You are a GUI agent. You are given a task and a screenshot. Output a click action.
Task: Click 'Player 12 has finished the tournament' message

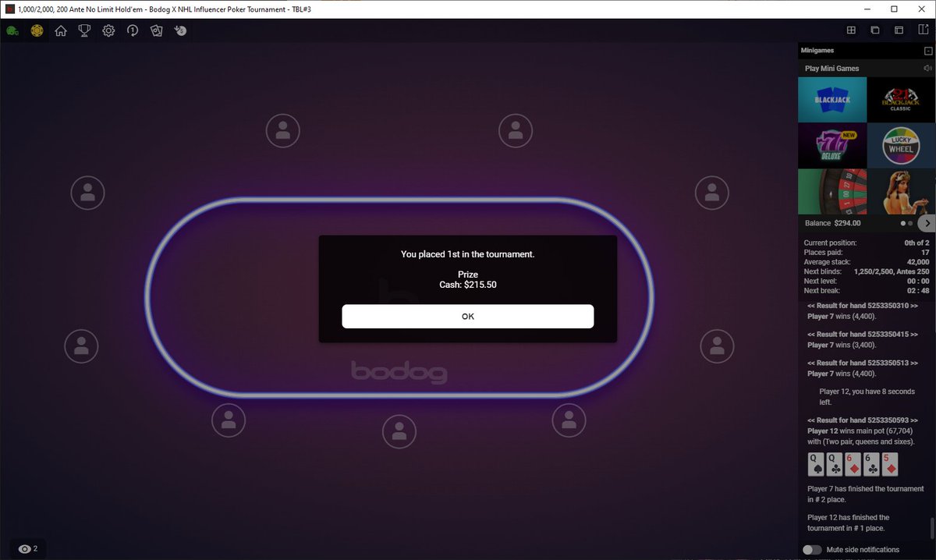tap(848, 523)
